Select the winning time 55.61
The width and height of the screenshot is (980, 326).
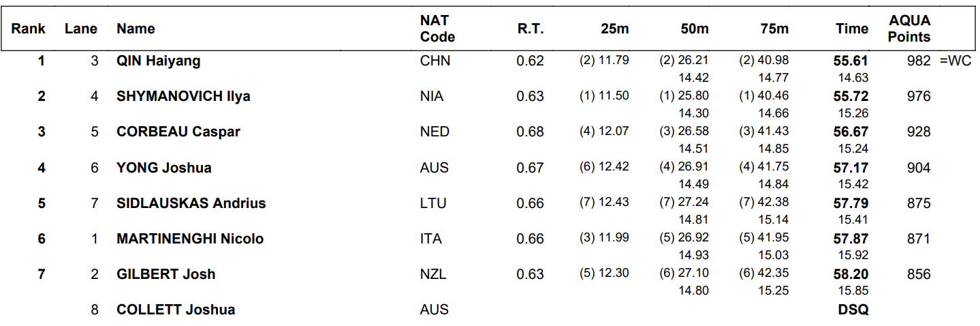point(851,61)
